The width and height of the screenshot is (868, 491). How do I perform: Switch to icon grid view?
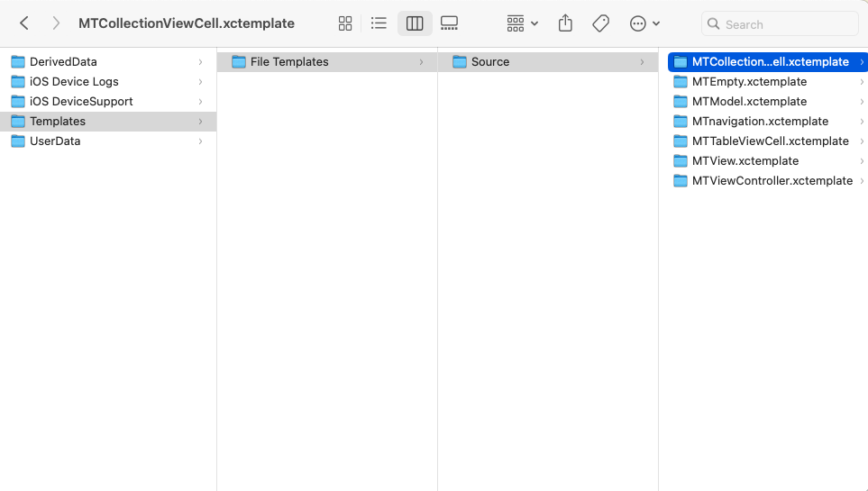click(x=345, y=23)
